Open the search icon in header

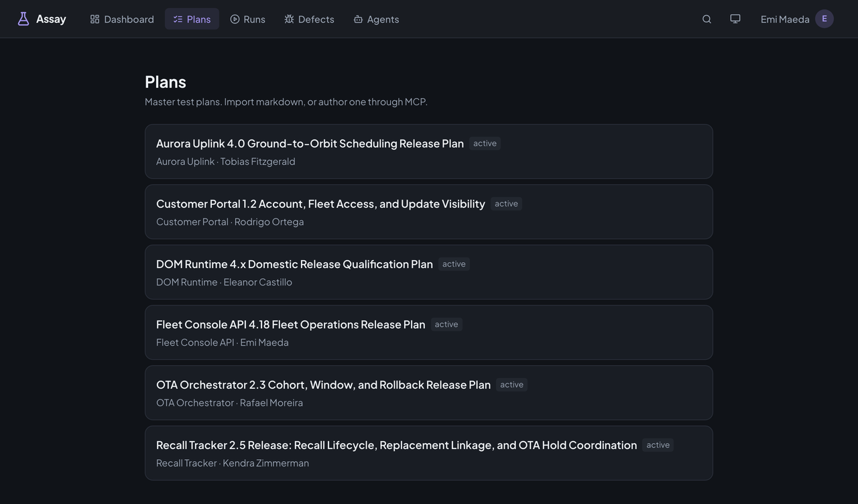(707, 19)
